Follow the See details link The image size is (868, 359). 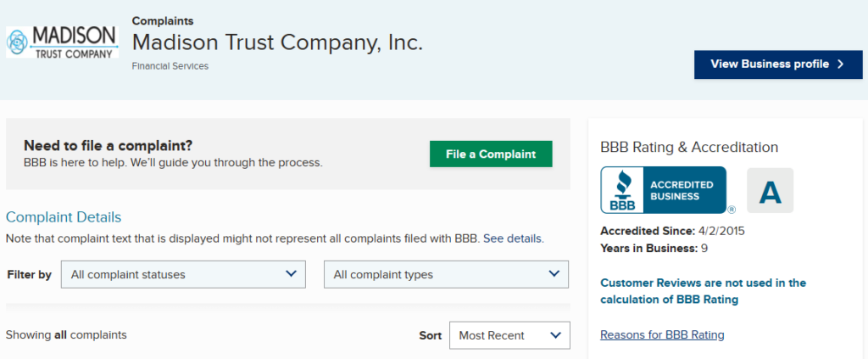click(514, 238)
